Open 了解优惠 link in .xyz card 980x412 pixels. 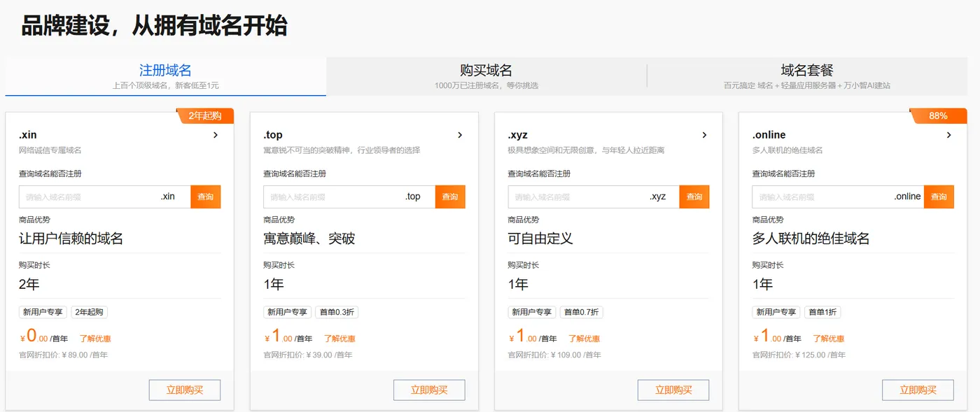[584, 339]
